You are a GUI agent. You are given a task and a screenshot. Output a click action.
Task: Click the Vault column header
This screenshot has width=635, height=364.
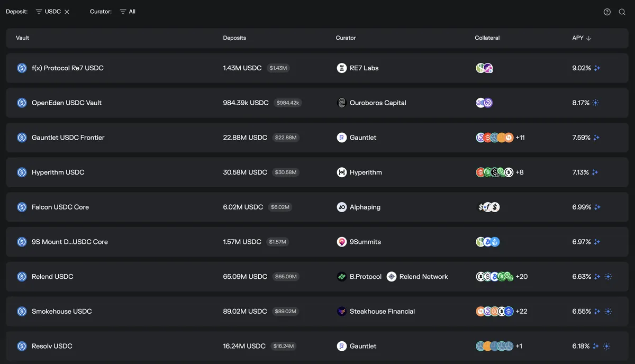22,38
